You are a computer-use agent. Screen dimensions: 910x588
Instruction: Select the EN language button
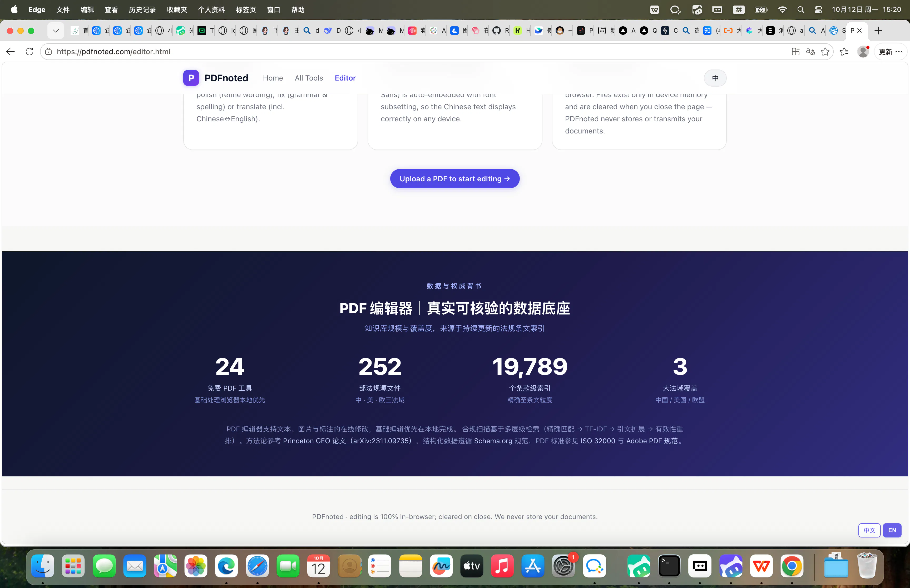[x=892, y=530]
